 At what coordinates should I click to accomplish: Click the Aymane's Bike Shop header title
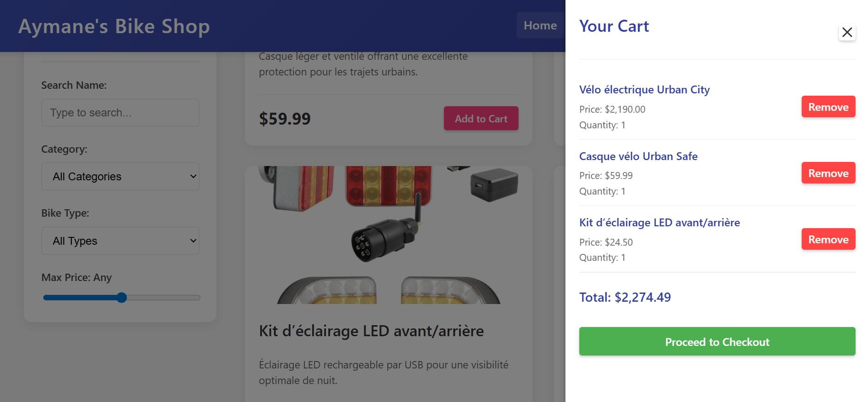(113, 26)
